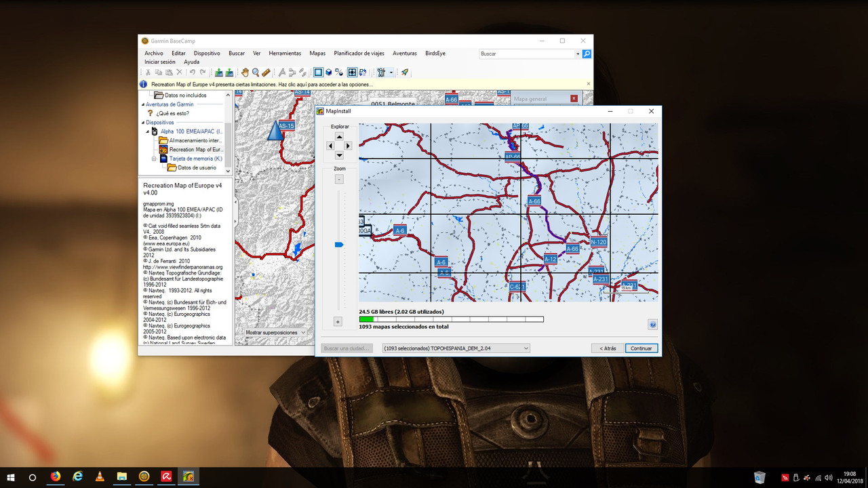Open the TOPOHISPANIA_DEM_2.04 map product dropdown
This screenshot has height=488, width=868.
455,348
